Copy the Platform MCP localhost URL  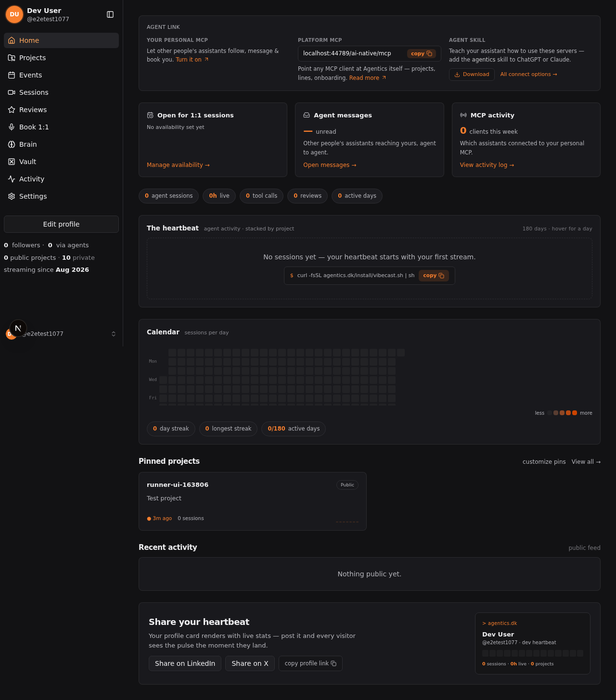coord(422,53)
